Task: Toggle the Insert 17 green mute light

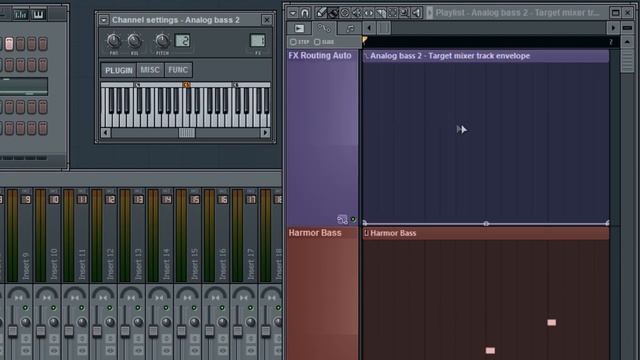Action: pyautogui.click(x=250, y=308)
